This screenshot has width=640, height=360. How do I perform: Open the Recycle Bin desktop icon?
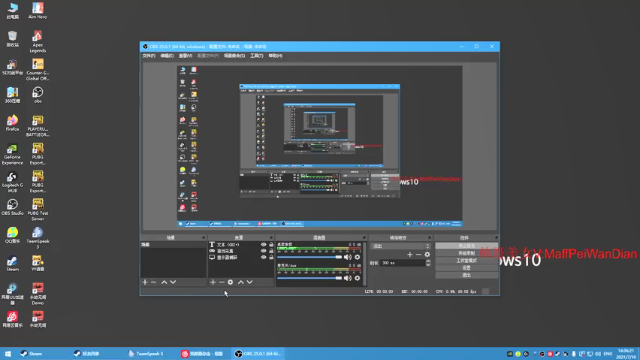pos(12,39)
